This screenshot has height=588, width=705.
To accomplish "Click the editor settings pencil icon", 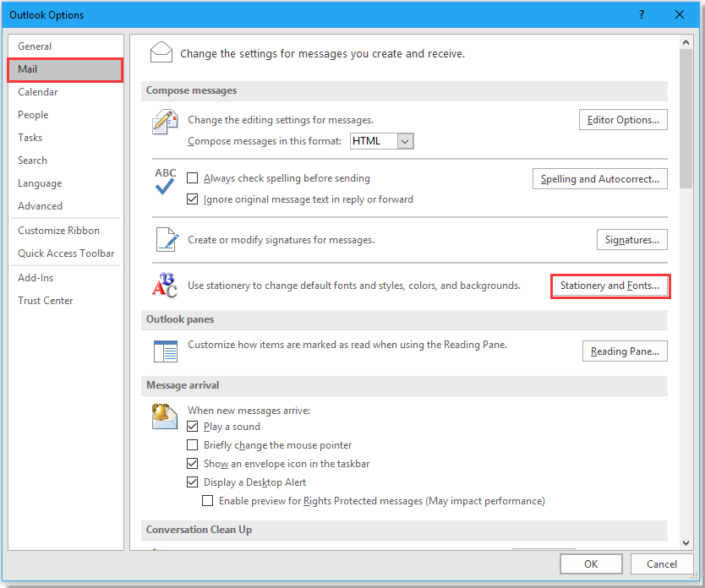I will (164, 122).
